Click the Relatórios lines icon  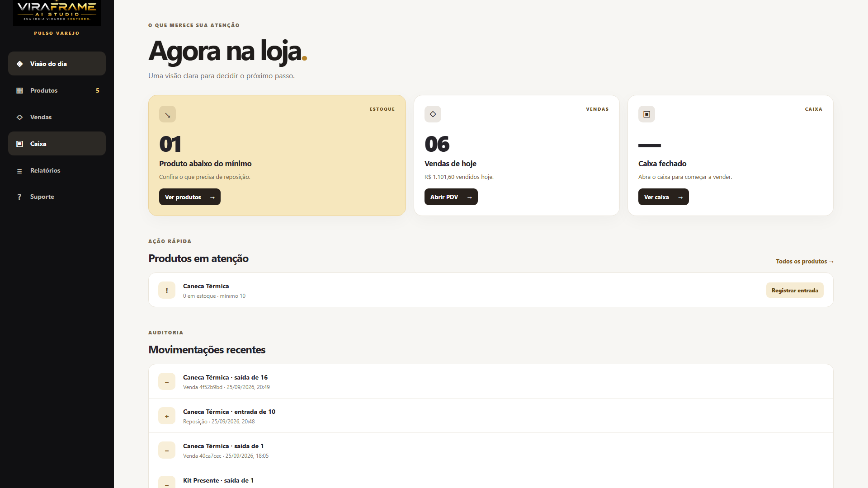point(19,171)
